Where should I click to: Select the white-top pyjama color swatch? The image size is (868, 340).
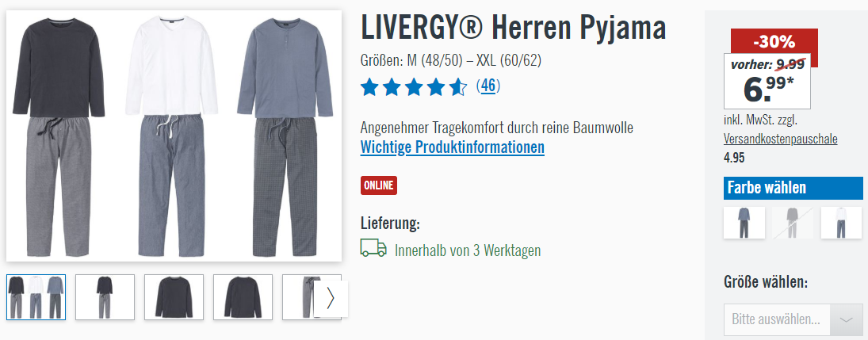841,223
